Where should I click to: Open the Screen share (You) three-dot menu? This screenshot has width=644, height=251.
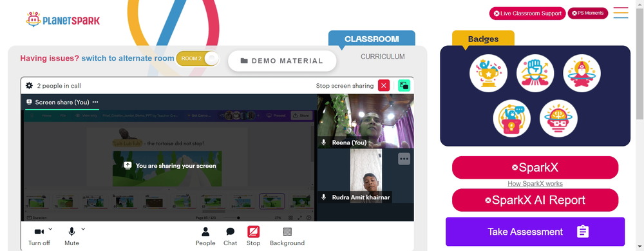click(x=95, y=102)
